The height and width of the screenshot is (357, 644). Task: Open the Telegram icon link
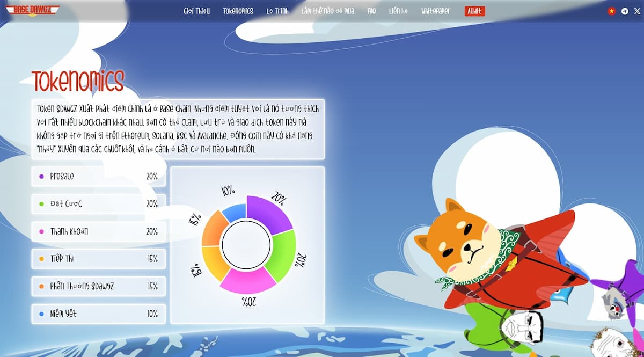[x=625, y=11]
